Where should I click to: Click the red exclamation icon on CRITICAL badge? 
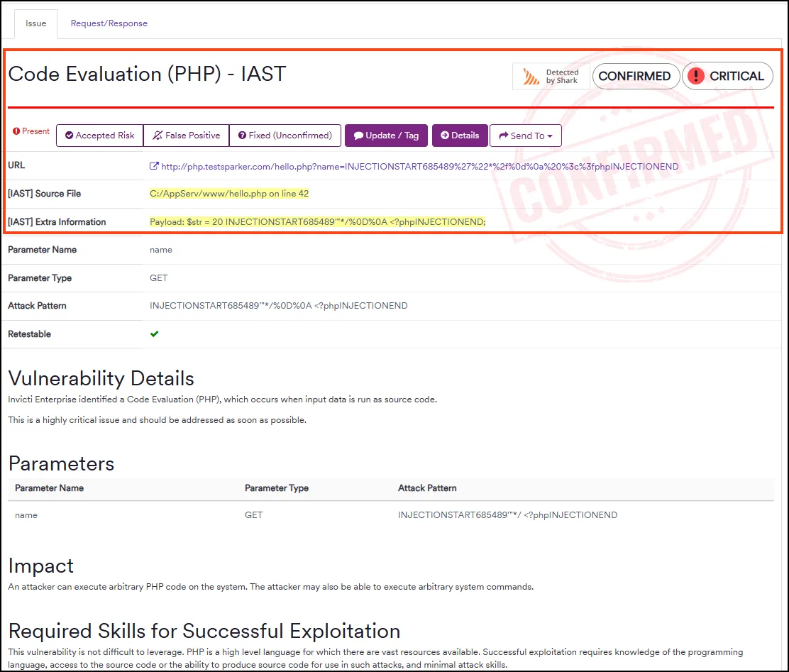click(x=696, y=76)
